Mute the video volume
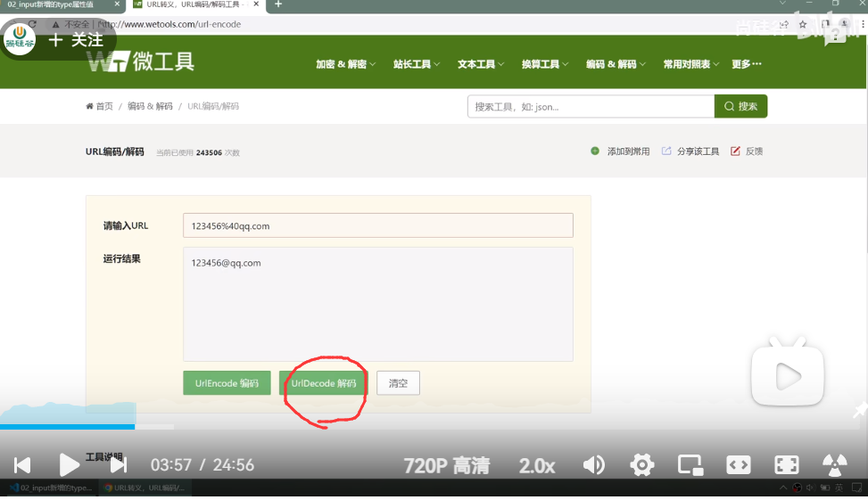The height and width of the screenshot is (500, 868). pyautogui.click(x=594, y=465)
